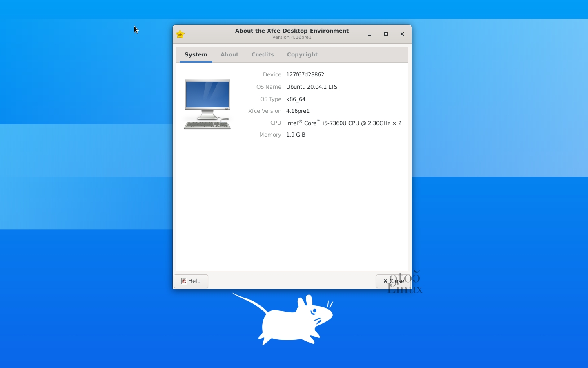Open the Credits tab
The image size is (588, 368).
click(x=263, y=55)
